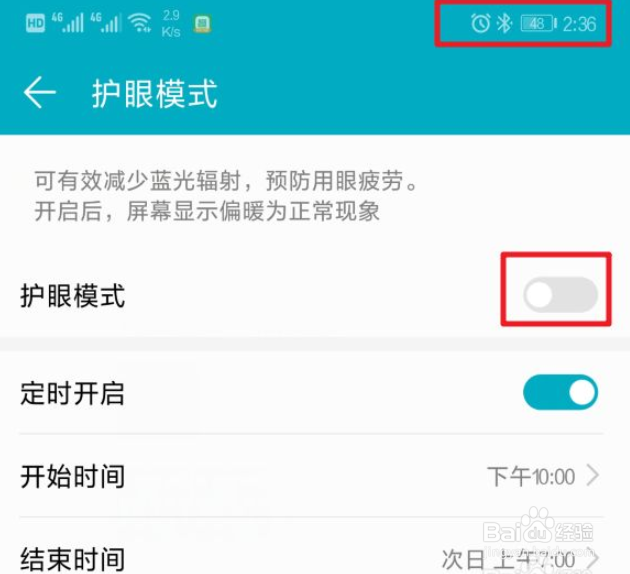This screenshot has height=574, width=630.
Task: Tap the battery level indicator icon
Action: pyautogui.click(x=538, y=23)
